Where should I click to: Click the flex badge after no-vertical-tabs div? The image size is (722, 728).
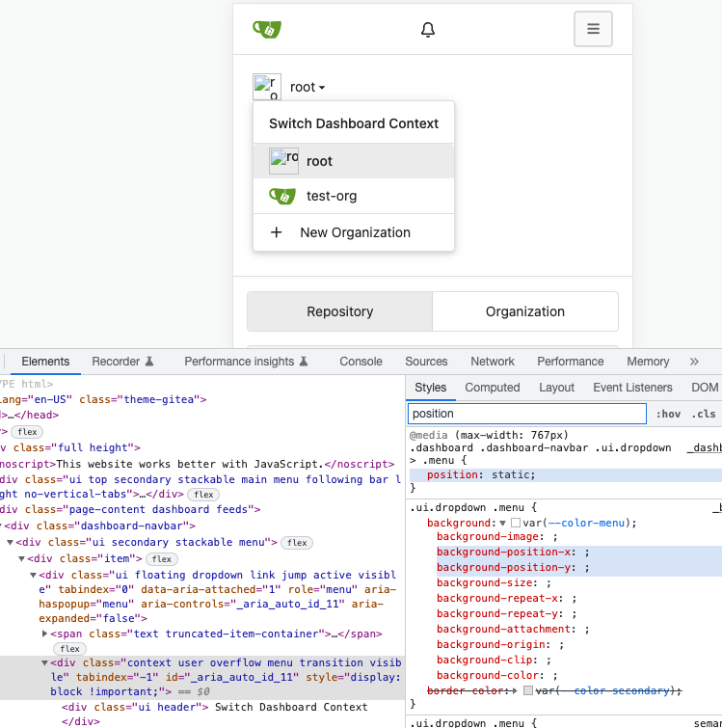[x=203, y=495]
